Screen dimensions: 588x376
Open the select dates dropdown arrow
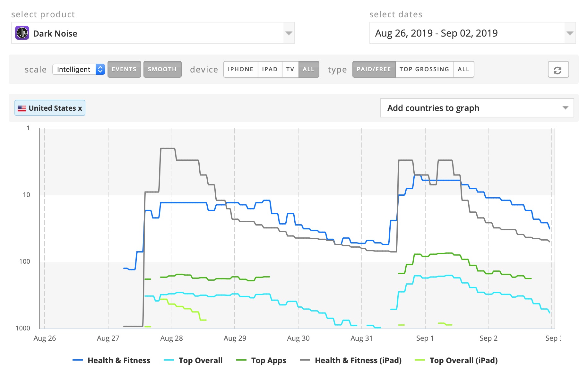pos(570,33)
